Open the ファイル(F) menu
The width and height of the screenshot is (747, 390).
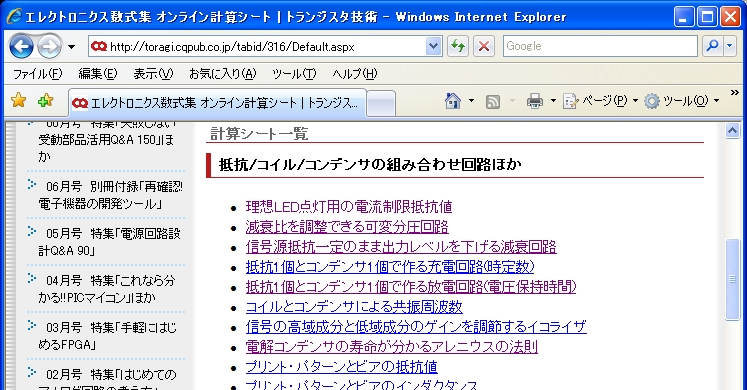[37, 74]
